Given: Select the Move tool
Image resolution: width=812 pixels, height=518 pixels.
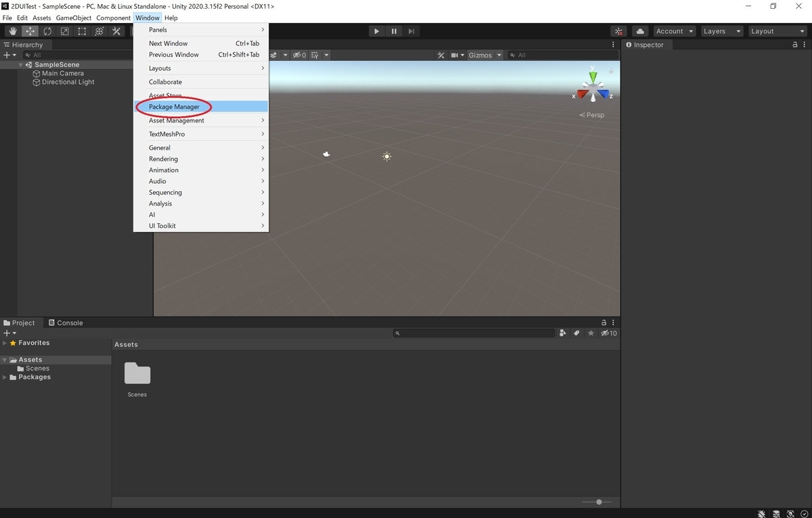Looking at the screenshot, I should 30,31.
